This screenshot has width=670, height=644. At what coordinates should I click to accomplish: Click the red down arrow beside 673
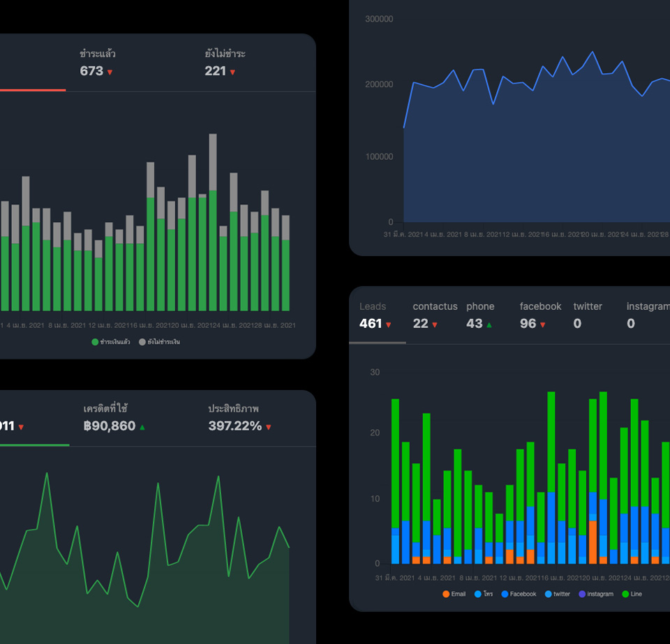tap(110, 72)
